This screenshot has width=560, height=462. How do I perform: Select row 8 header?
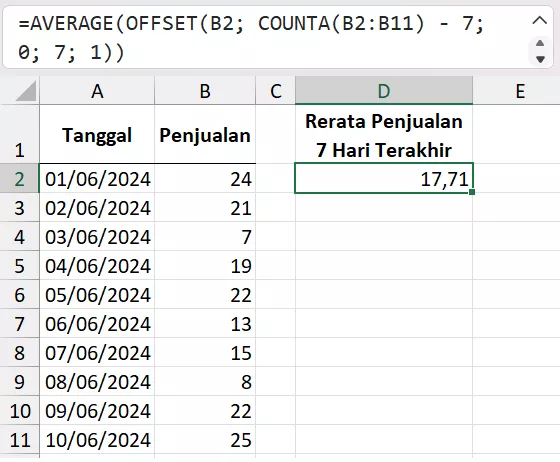tap(19, 352)
